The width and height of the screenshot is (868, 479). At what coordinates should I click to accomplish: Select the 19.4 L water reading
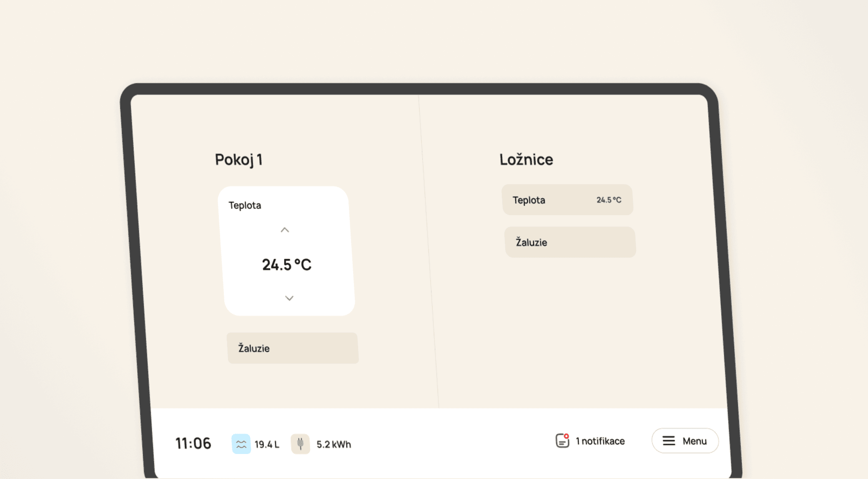point(267,444)
